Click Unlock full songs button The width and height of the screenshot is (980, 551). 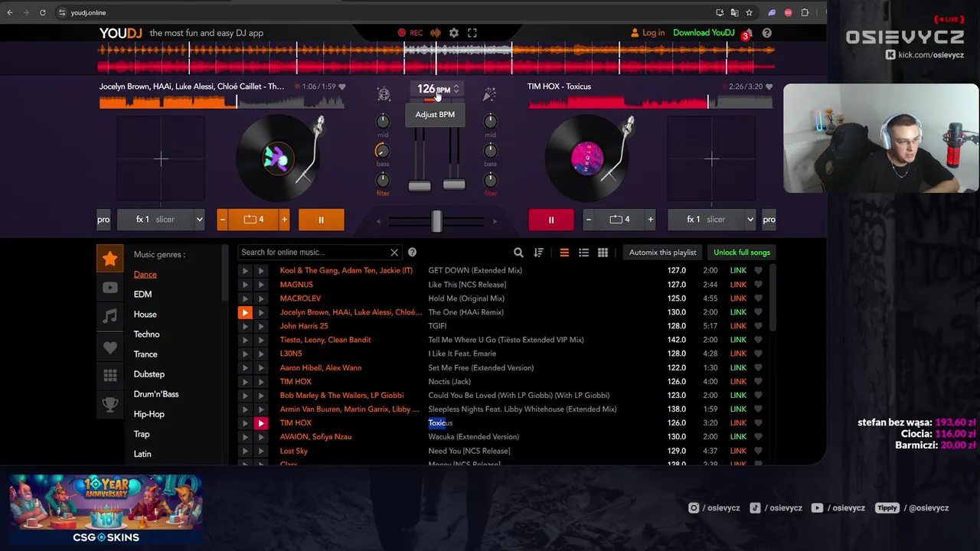741,253
